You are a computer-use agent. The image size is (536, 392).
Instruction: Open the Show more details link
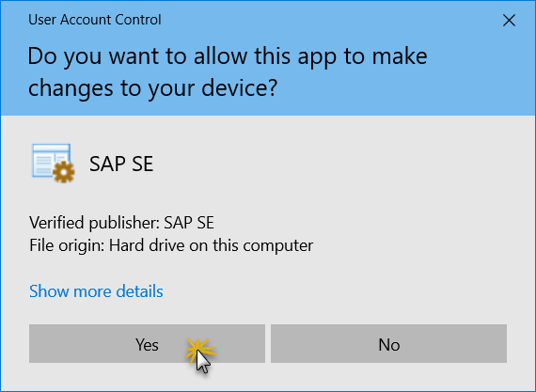(96, 291)
